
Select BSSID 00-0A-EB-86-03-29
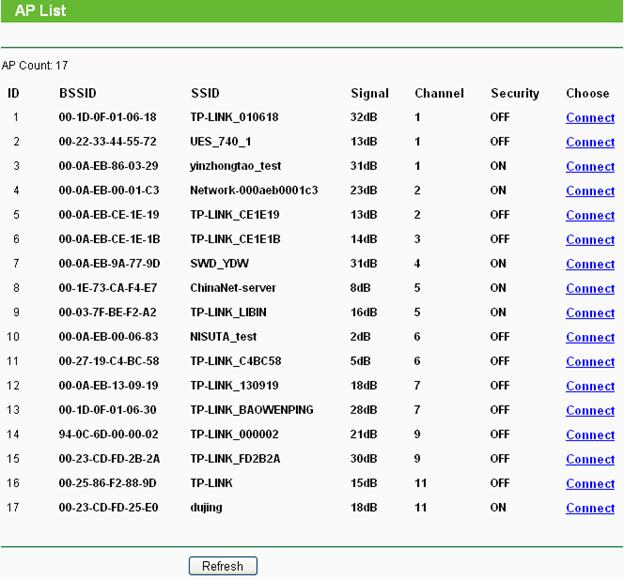[x=108, y=166]
